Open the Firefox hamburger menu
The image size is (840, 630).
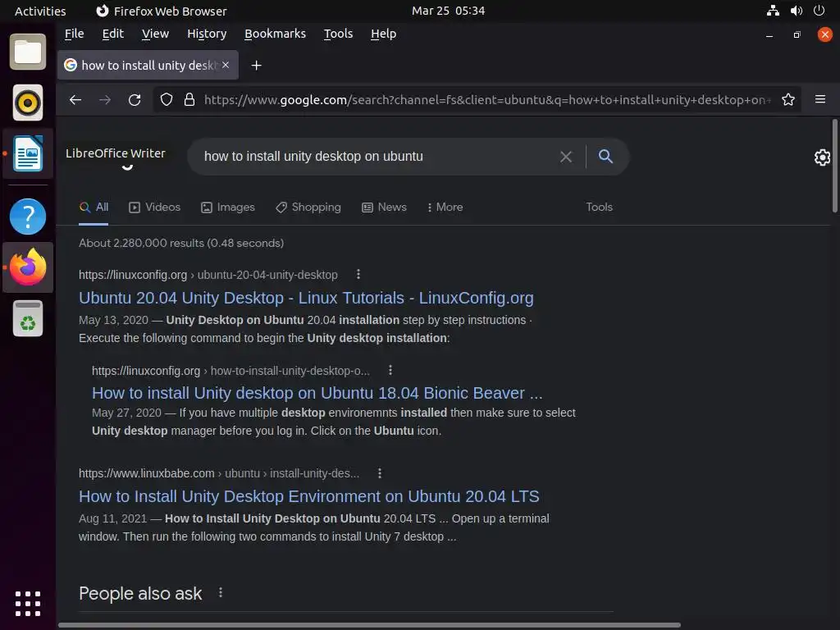[x=820, y=99]
